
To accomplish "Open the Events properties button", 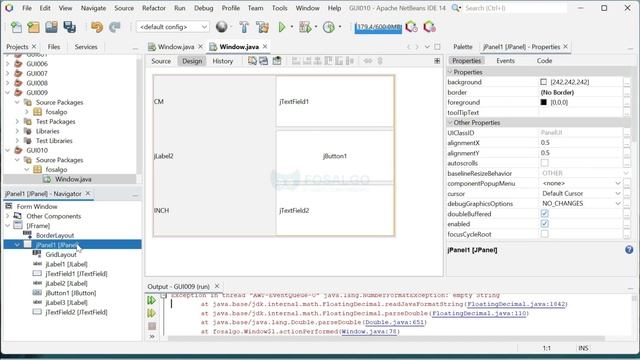I will click(505, 60).
